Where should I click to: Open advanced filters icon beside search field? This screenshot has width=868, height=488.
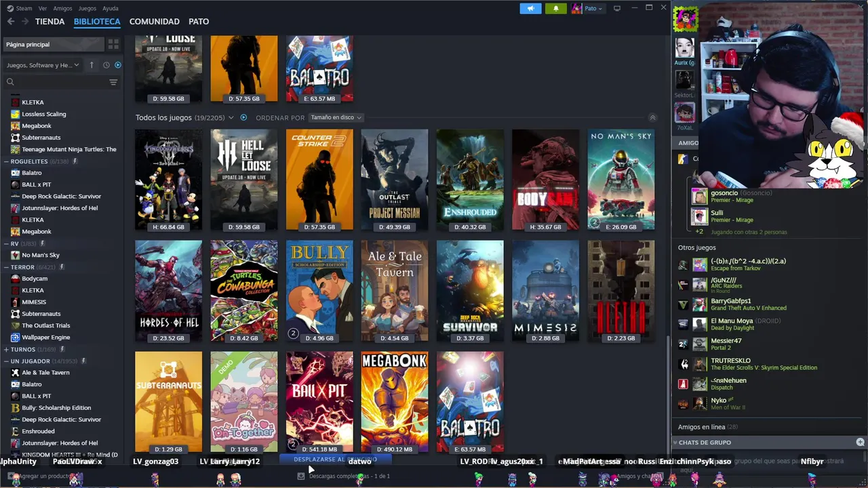(113, 82)
